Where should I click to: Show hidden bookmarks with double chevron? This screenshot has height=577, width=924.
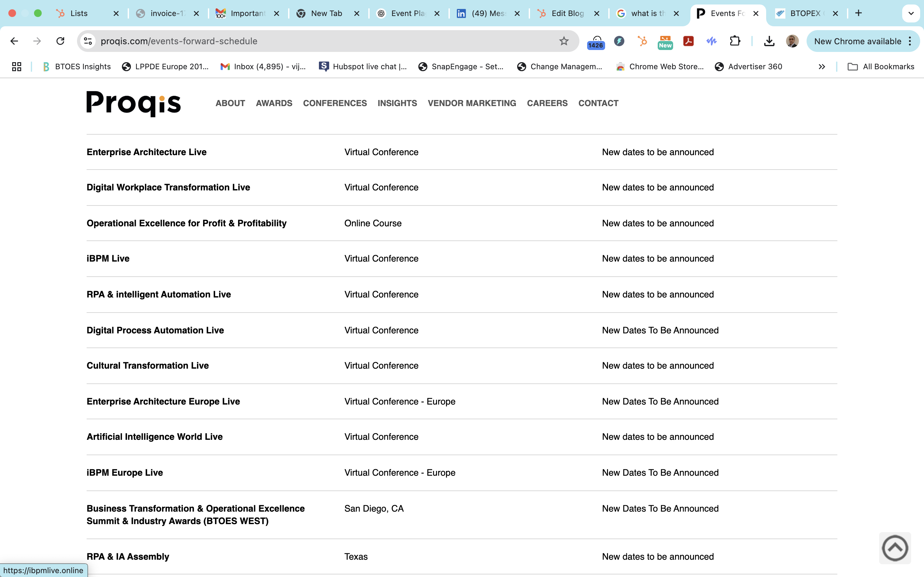point(822,67)
